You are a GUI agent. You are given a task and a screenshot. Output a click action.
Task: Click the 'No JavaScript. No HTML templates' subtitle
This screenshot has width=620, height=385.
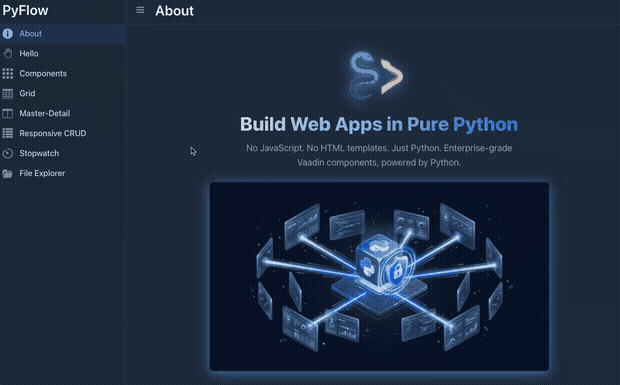[x=379, y=155]
